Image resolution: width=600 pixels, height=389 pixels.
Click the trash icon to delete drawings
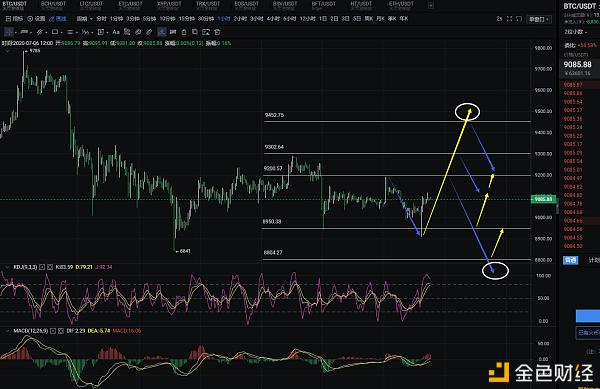(217, 32)
